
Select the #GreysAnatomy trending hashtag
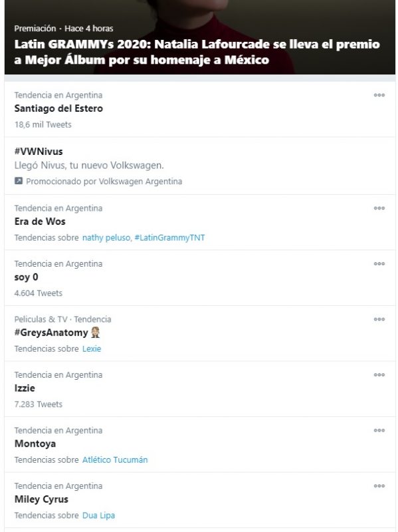tap(200, 334)
